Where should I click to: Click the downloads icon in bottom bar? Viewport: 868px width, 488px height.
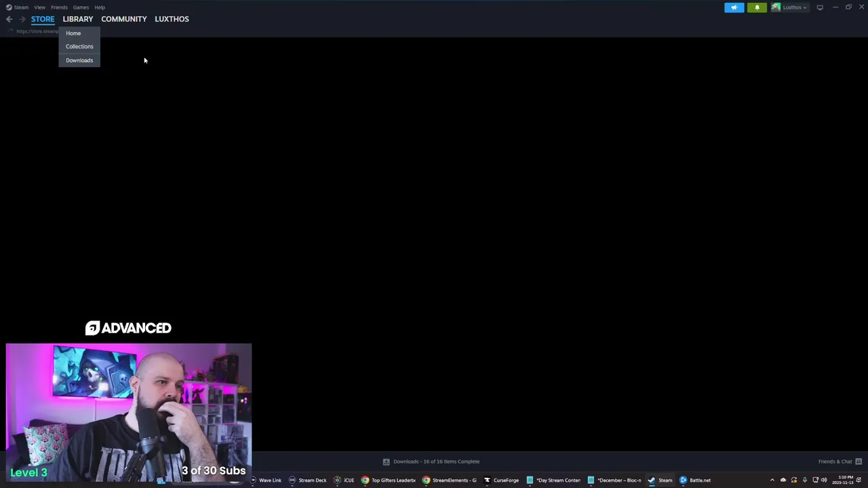click(386, 462)
